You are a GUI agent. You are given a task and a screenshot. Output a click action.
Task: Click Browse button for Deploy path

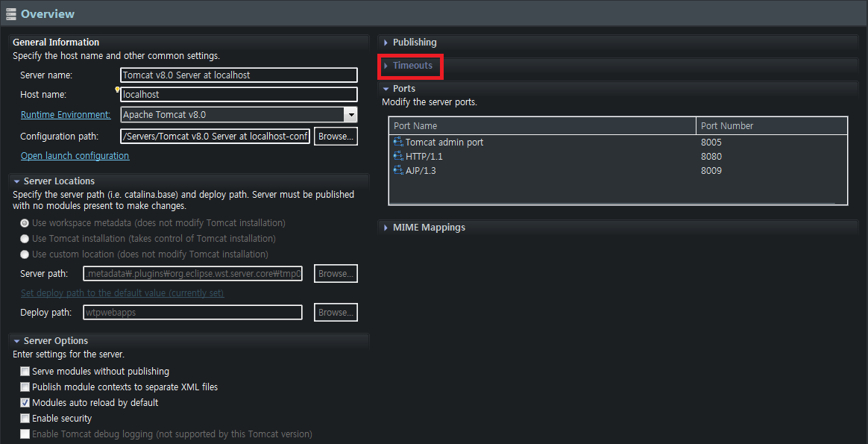tap(336, 312)
